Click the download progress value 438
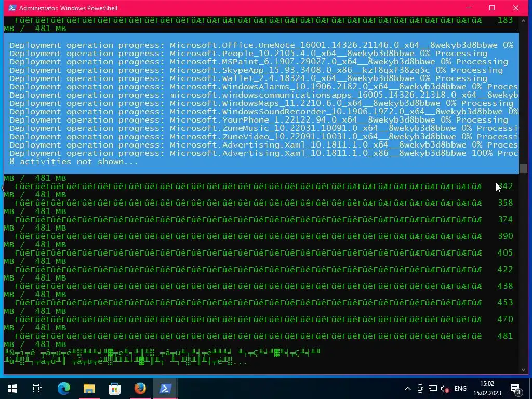Screen dimensions: 532x399 tap(505, 286)
